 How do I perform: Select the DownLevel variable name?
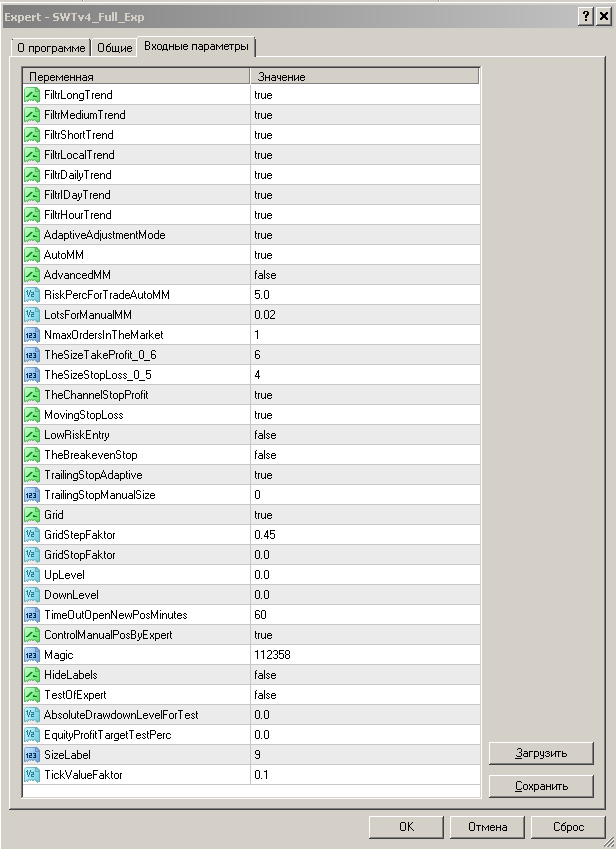[x=71, y=595]
